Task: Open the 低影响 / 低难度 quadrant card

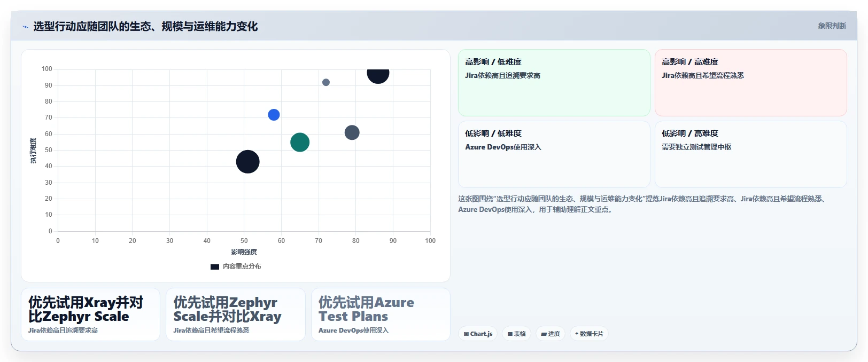Action: pos(554,154)
